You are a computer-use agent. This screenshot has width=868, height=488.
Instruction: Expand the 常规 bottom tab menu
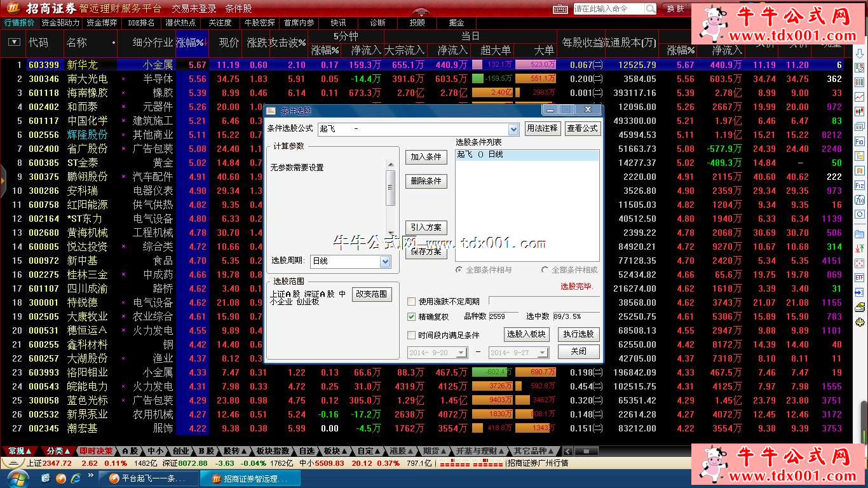click(19, 451)
